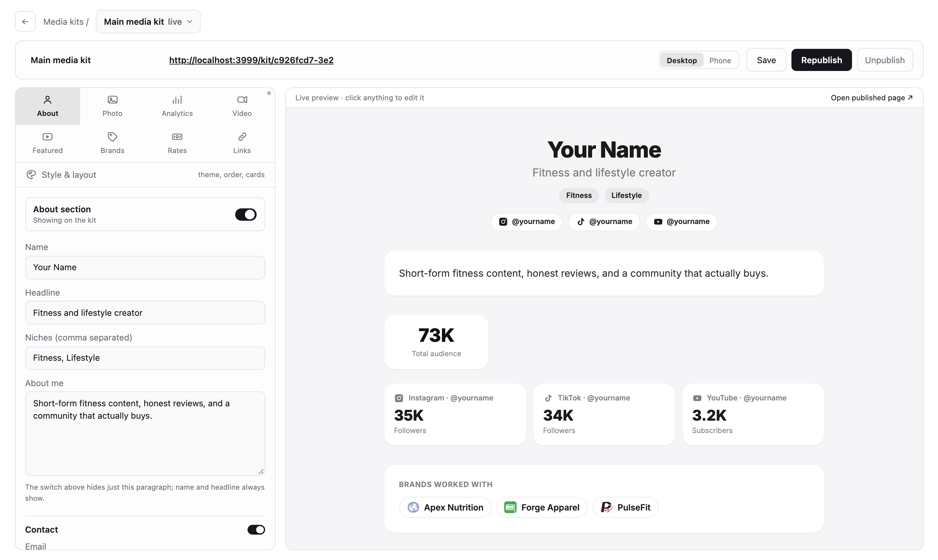Click the Style & layout palette icon
938x560 pixels.
tap(31, 175)
